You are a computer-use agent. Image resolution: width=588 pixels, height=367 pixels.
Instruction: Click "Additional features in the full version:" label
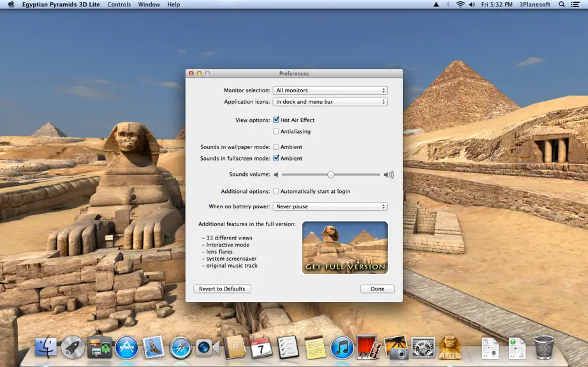pos(247,224)
